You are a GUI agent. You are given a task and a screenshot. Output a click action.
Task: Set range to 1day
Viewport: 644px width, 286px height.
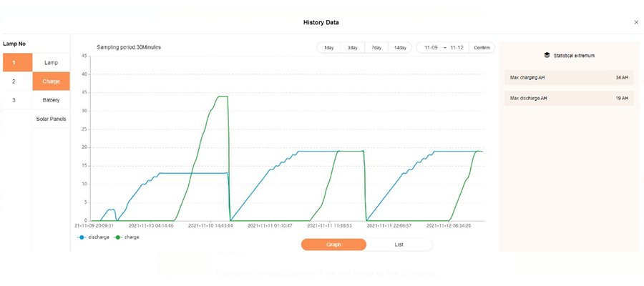pyautogui.click(x=329, y=48)
